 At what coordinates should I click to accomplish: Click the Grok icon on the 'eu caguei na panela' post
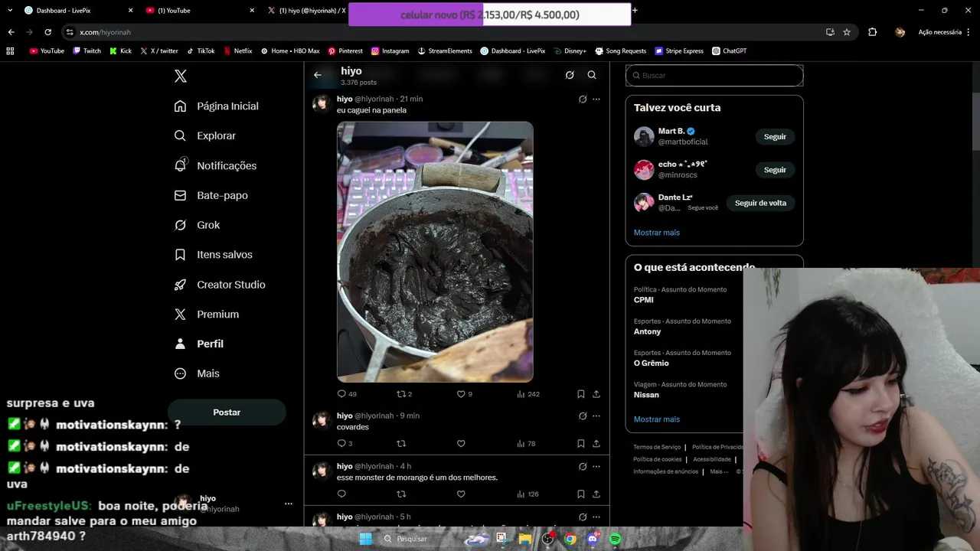tap(583, 99)
